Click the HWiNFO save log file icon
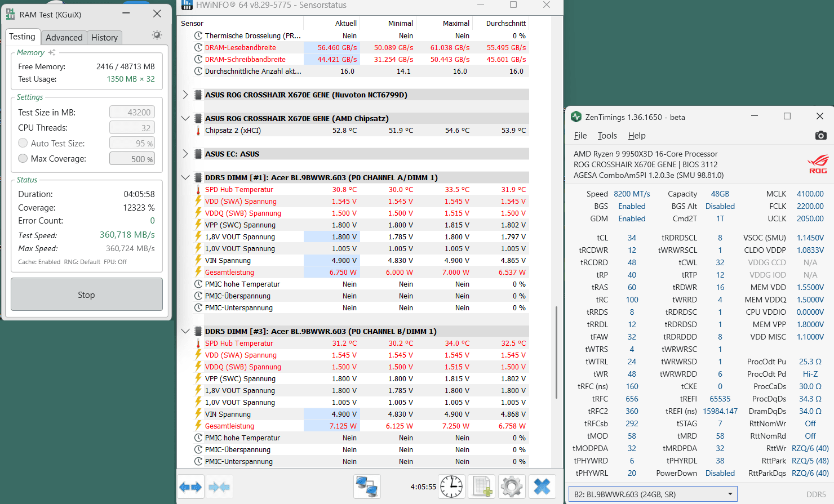Screen dimensions: 834x504 pyautogui.click(x=482, y=487)
